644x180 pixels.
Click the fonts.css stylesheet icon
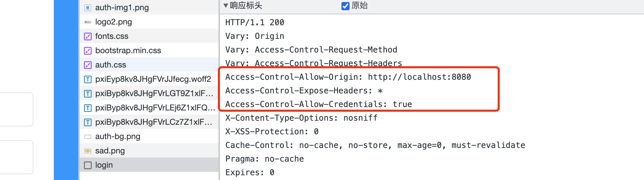(x=88, y=36)
